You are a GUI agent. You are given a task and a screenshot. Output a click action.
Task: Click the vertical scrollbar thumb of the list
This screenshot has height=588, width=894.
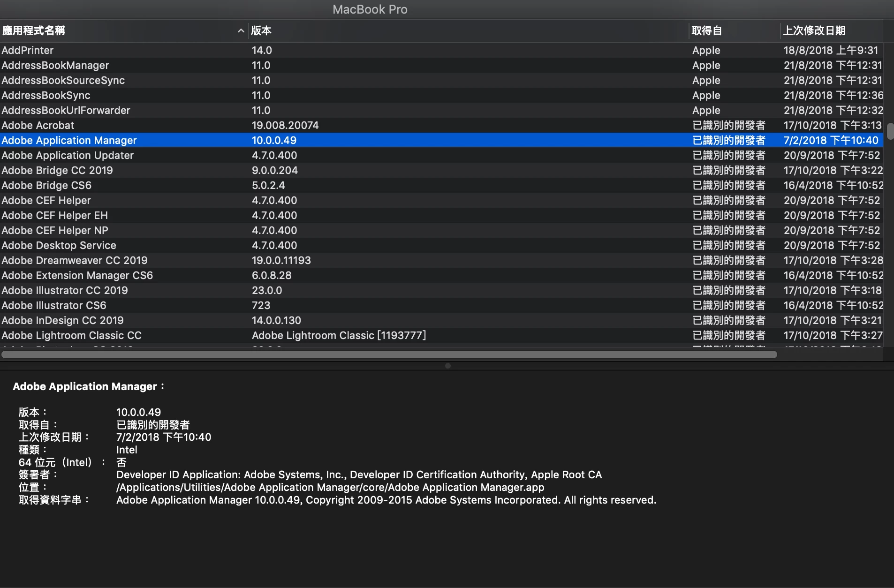(890, 131)
